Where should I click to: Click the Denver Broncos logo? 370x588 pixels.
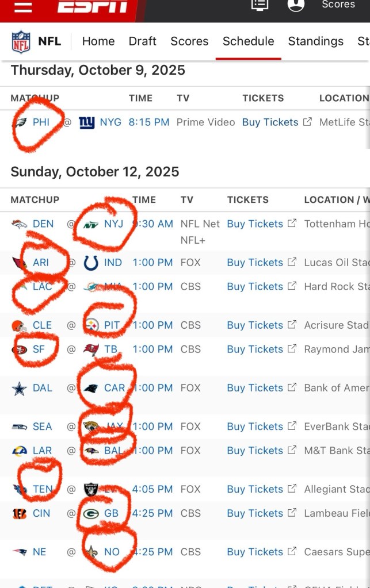click(x=20, y=224)
